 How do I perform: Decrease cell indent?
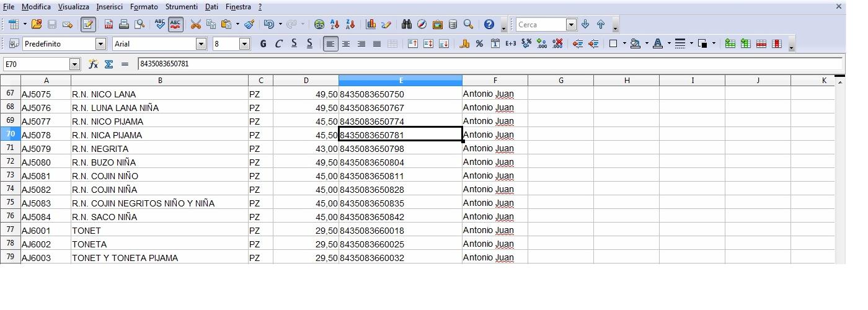[578, 43]
